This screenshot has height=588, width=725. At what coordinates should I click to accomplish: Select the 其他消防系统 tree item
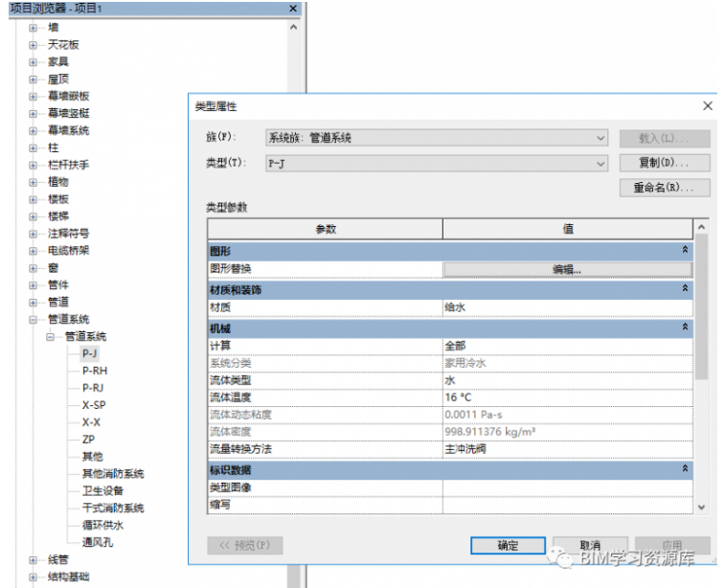[x=113, y=474]
